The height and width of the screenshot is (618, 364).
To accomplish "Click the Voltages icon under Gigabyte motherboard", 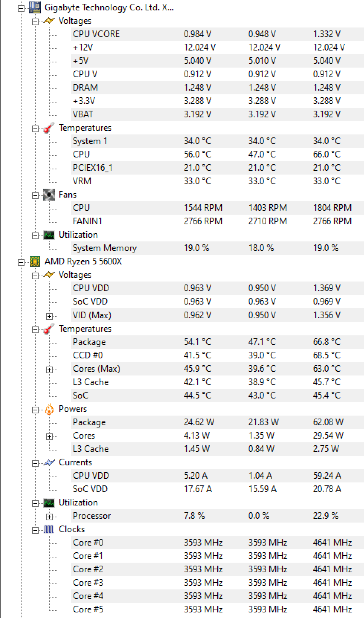I will (49, 21).
